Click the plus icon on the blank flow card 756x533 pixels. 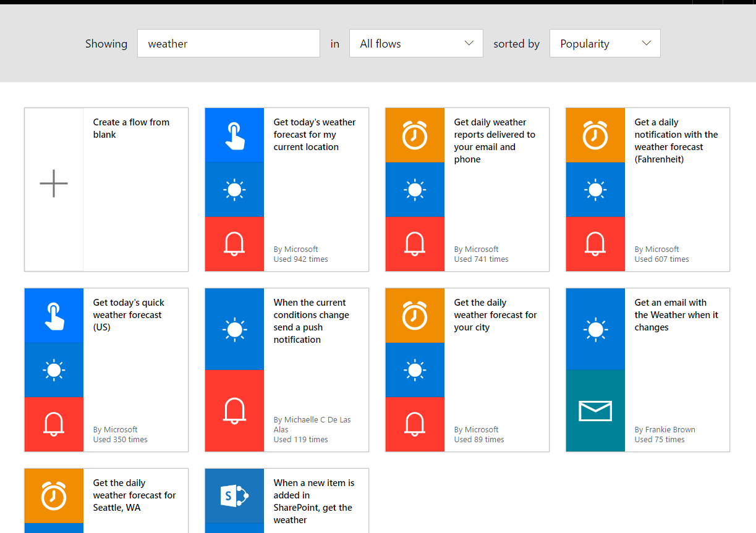54,183
